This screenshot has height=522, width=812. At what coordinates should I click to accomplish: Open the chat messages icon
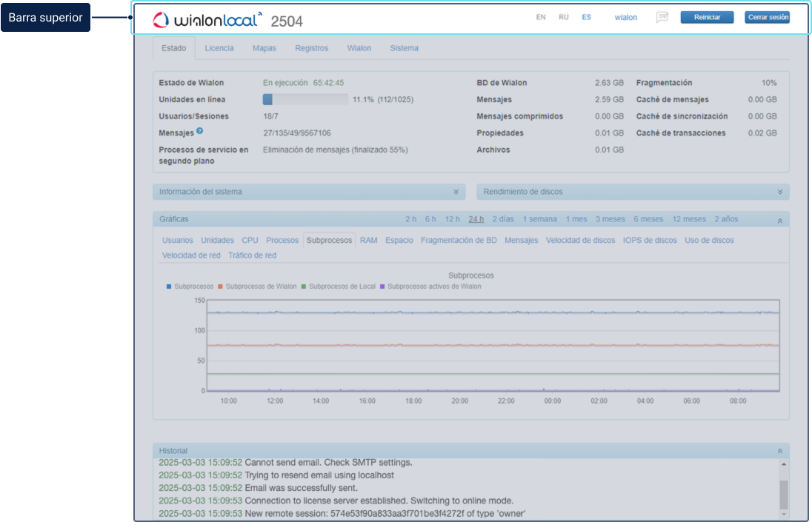(x=662, y=18)
